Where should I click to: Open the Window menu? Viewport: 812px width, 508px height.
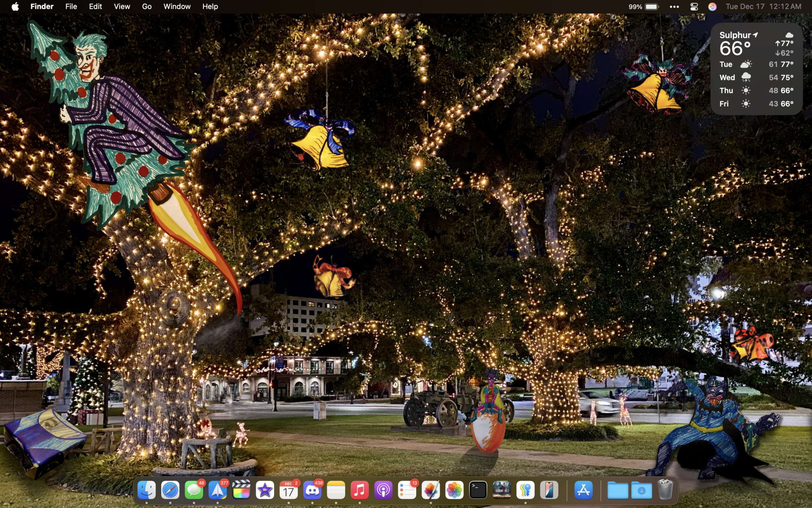[177, 7]
